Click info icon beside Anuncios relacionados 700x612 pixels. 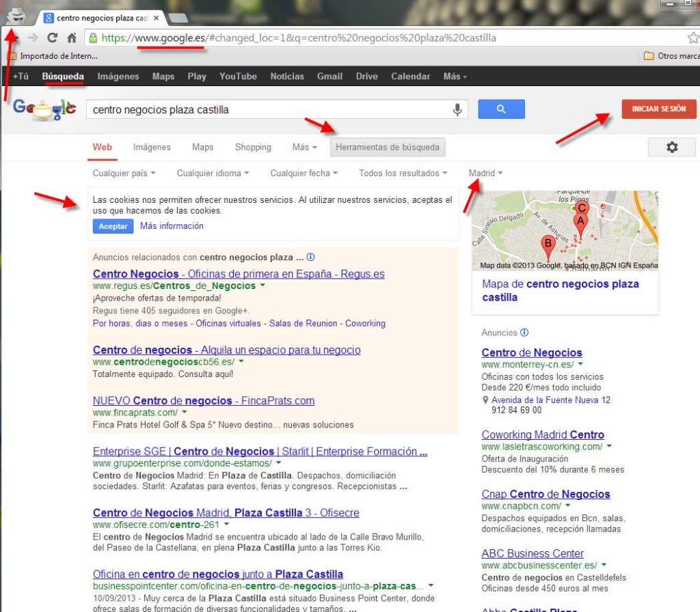(311, 257)
